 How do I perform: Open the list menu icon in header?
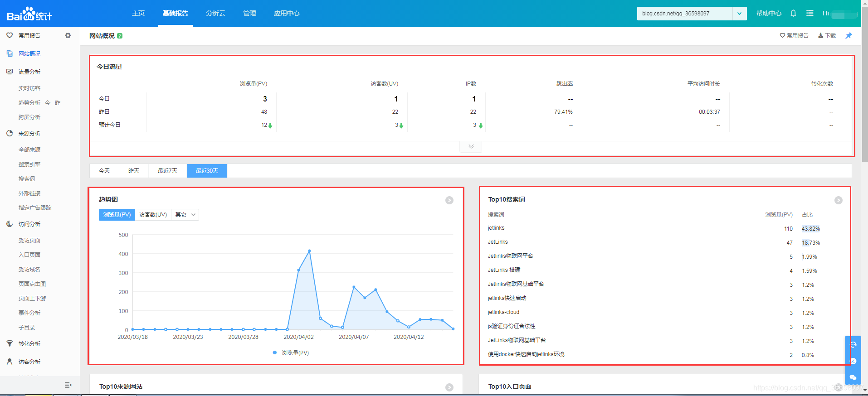click(x=809, y=13)
